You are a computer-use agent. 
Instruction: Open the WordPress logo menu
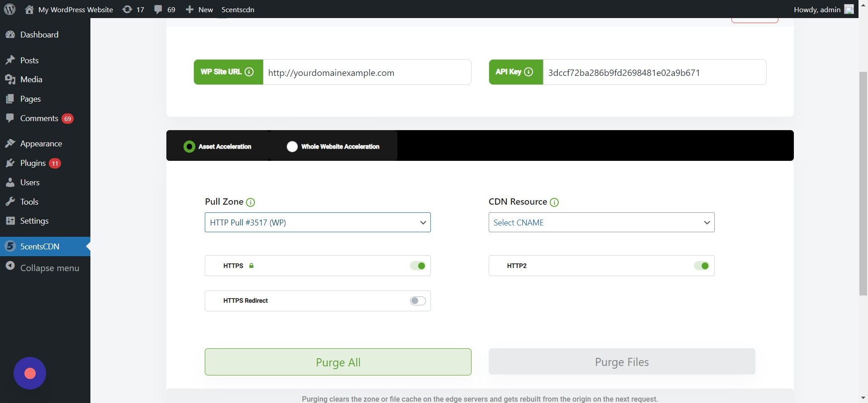coord(9,9)
